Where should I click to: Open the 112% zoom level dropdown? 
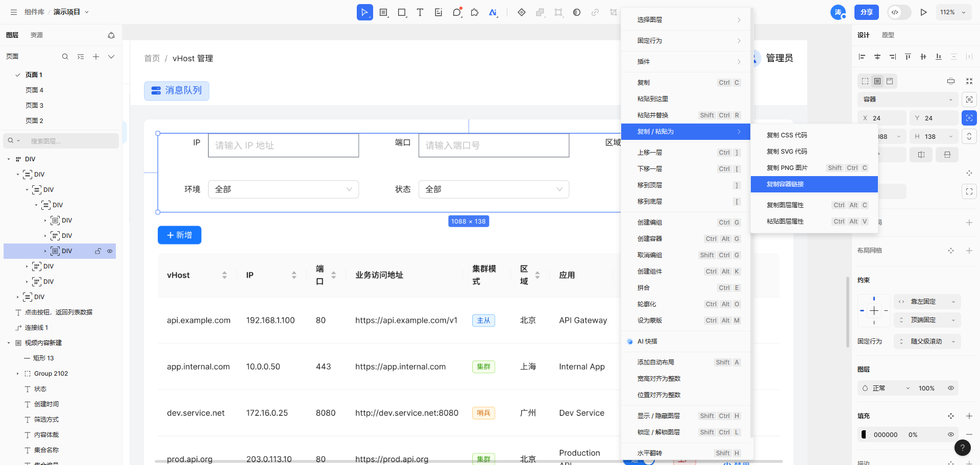click(x=953, y=12)
